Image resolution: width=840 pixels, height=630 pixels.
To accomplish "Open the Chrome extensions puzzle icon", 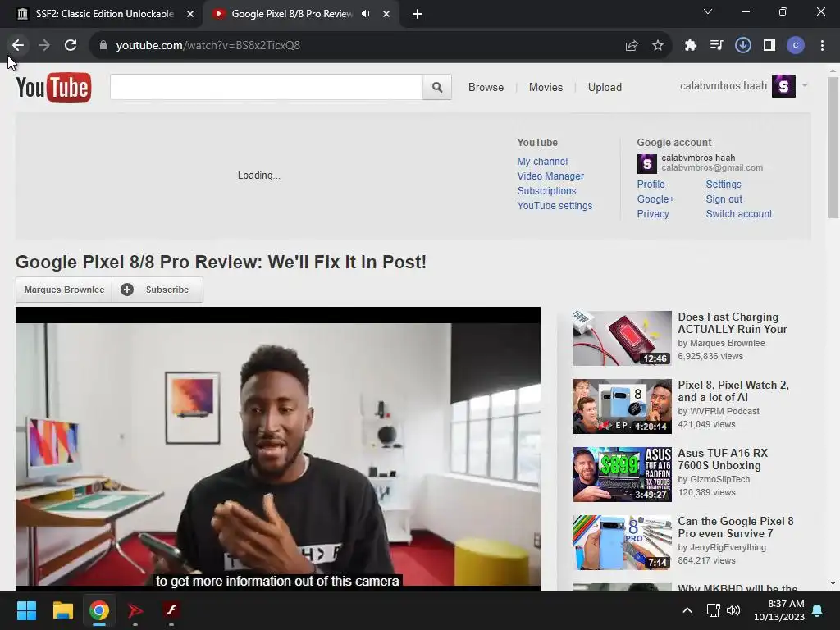I will point(691,46).
